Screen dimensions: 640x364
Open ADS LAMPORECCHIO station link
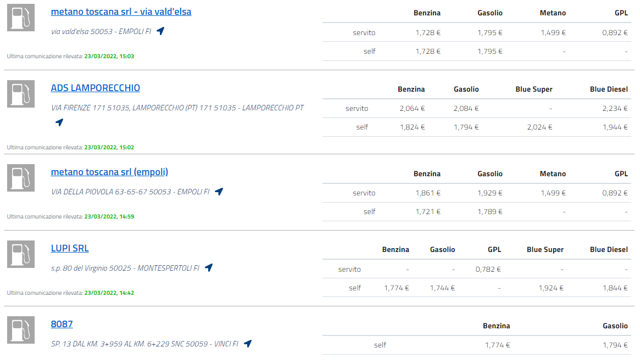[95, 88]
